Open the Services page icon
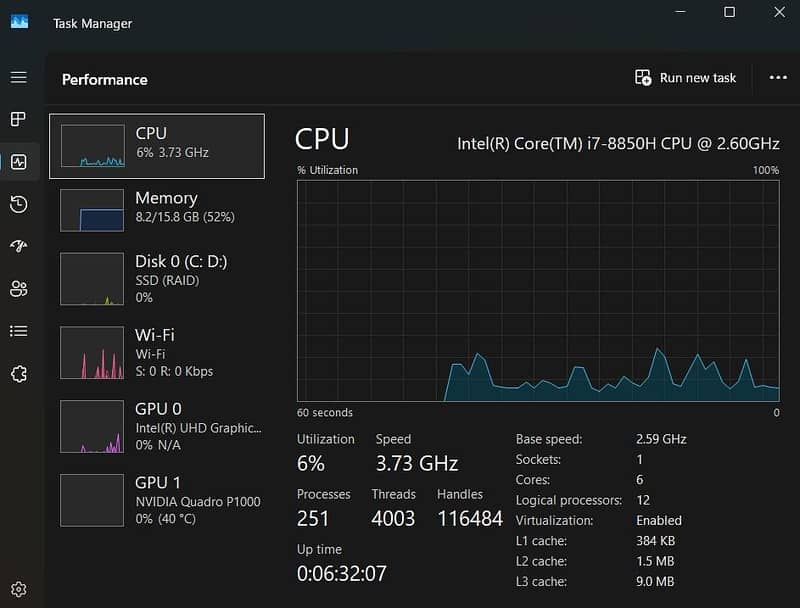This screenshot has width=800, height=608. point(19,374)
